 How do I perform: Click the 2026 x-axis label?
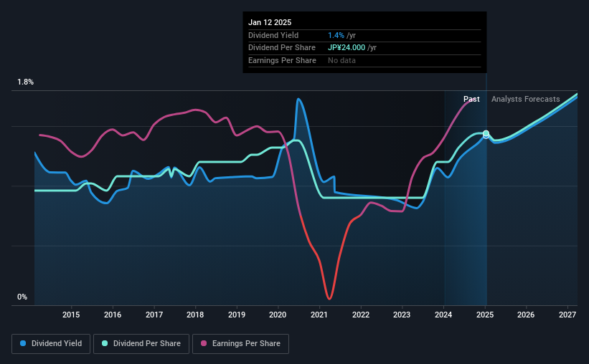point(526,315)
